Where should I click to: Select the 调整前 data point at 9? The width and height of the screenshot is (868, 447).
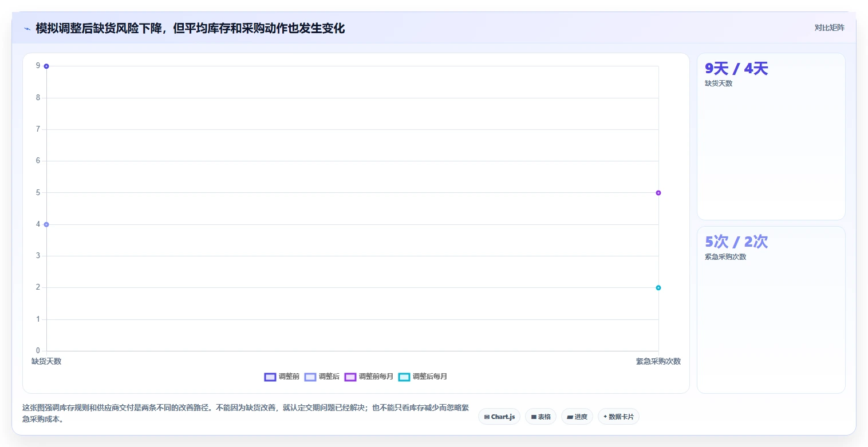pyautogui.click(x=46, y=66)
